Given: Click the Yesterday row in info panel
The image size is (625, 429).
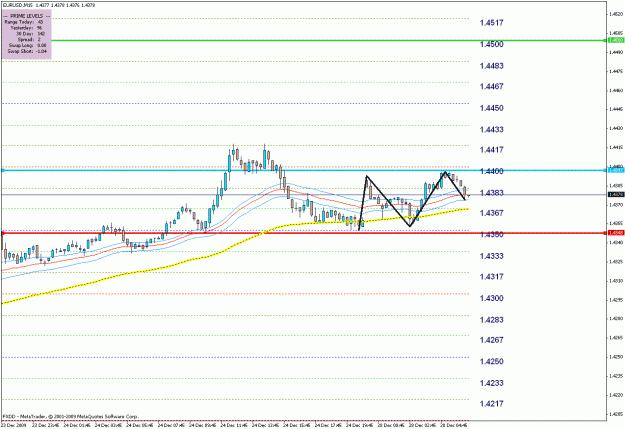Looking at the screenshot, I should (x=26, y=28).
